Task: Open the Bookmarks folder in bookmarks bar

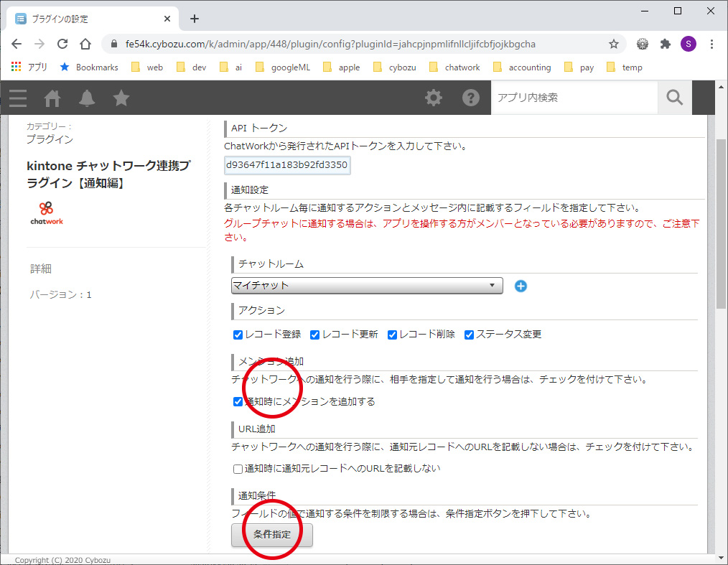Action: (x=89, y=67)
